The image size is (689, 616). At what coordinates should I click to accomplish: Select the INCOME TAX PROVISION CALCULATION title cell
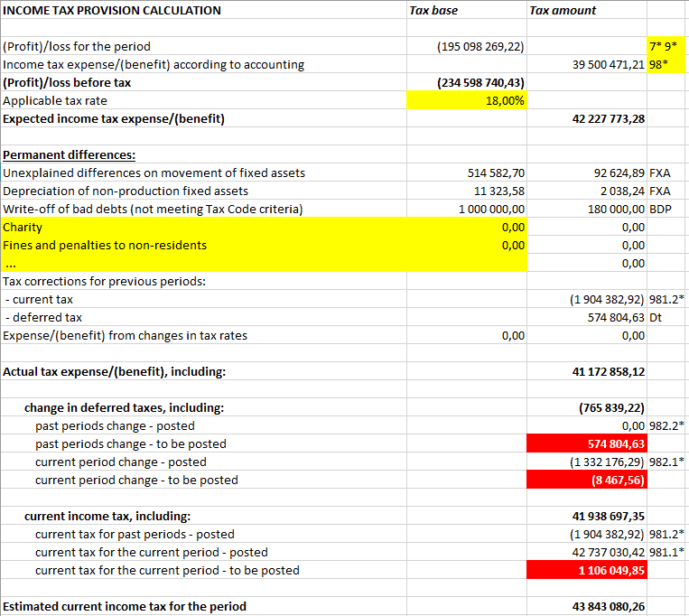(113, 11)
